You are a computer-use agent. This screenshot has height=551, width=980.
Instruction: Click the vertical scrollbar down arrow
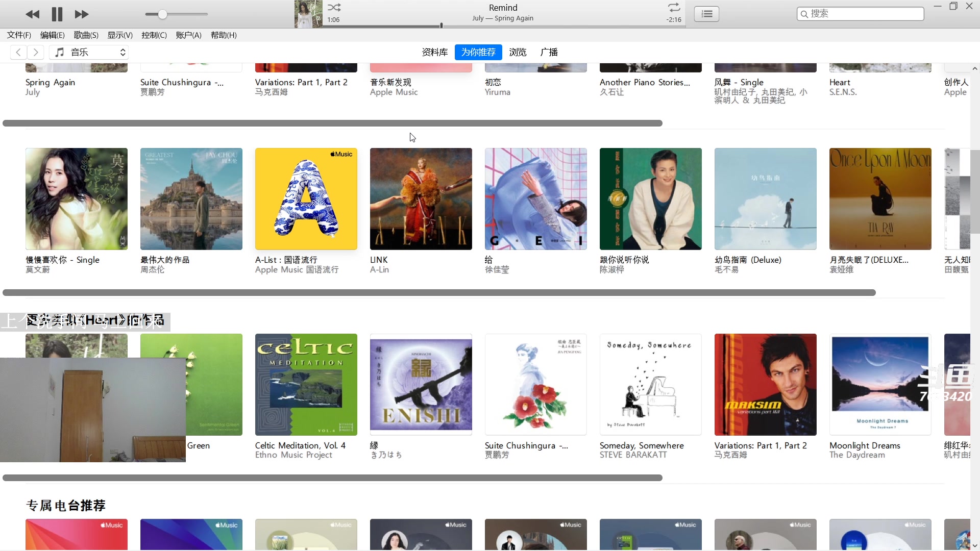click(975, 545)
